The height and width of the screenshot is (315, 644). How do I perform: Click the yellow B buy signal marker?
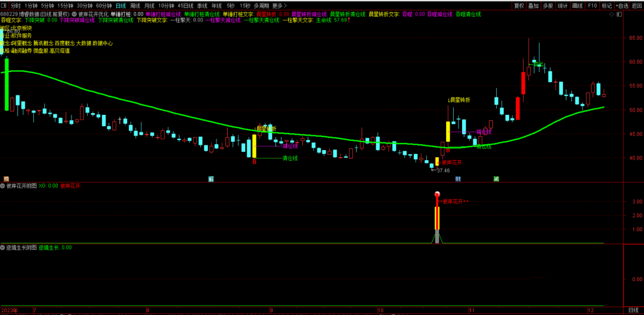click(254, 161)
